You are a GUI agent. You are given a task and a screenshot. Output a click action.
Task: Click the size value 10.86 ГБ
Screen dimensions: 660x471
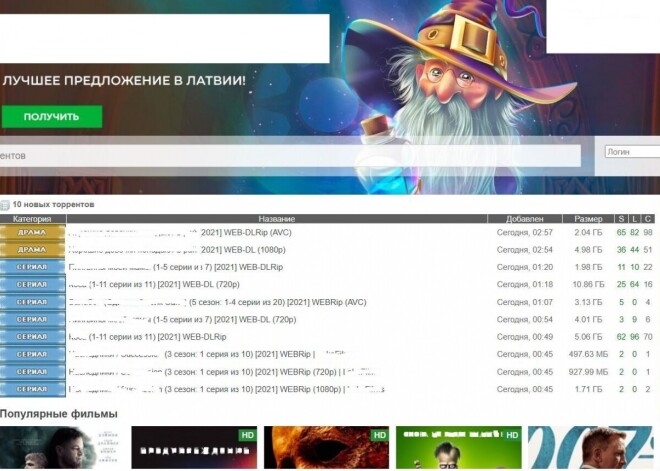coord(588,285)
